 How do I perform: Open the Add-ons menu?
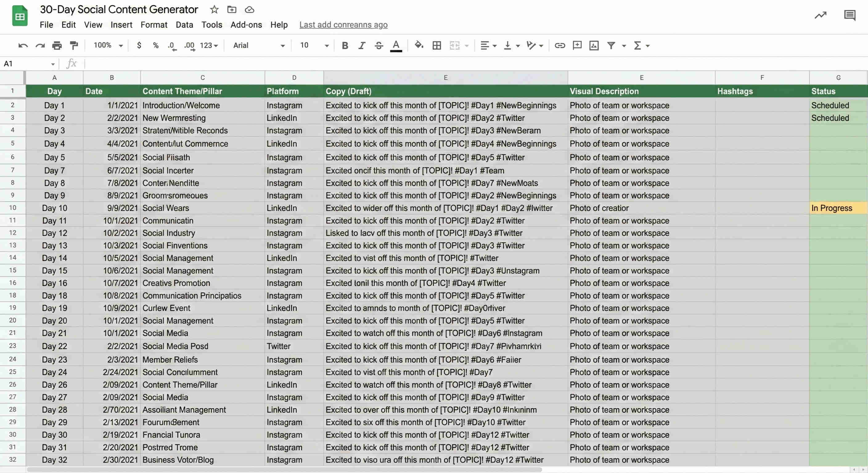[246, 25]
